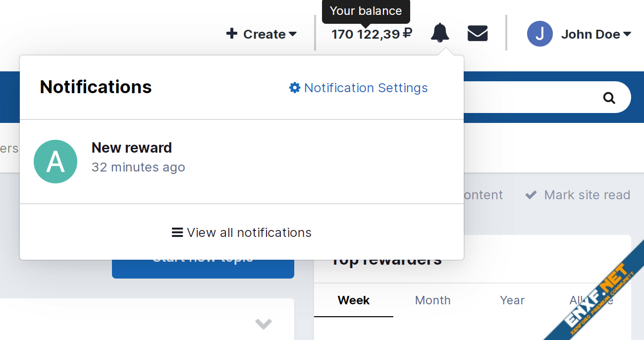644x340 pixels.
Task: Click the Mark site read checkmark icon
Action: (531, 195)
